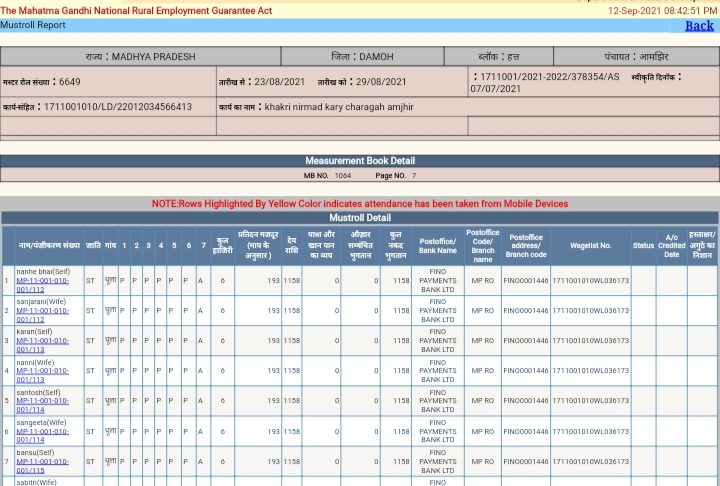
Task: Select MB NO. value 1064
Action: click(x=343, y=175)
